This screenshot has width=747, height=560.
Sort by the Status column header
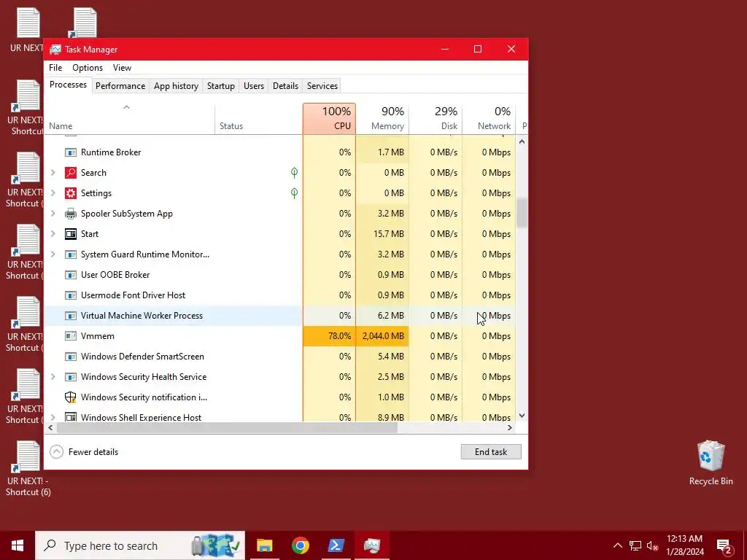click(x=259, y=119)
